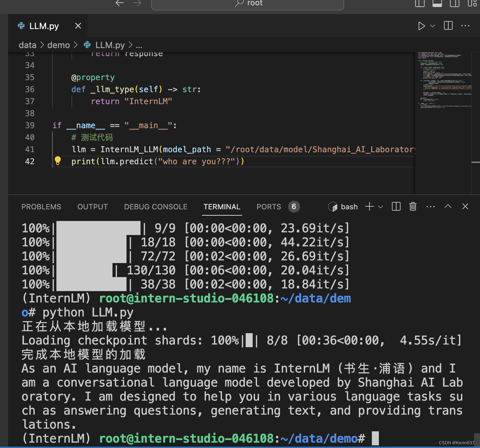Select the TERMINAL tab
This screenshot has width=480, height=448.
tap(222, 207)
